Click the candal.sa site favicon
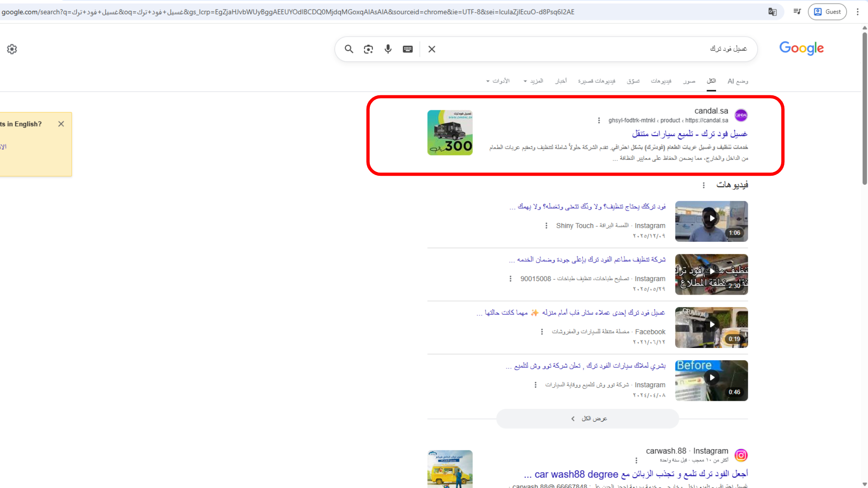Image resolution: width=868 pixels, height=488 pixels. (741, 115)
